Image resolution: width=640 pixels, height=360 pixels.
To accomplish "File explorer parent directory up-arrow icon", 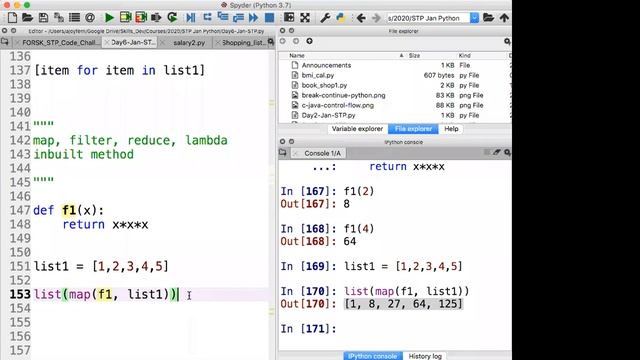I will tap(309, 41).
